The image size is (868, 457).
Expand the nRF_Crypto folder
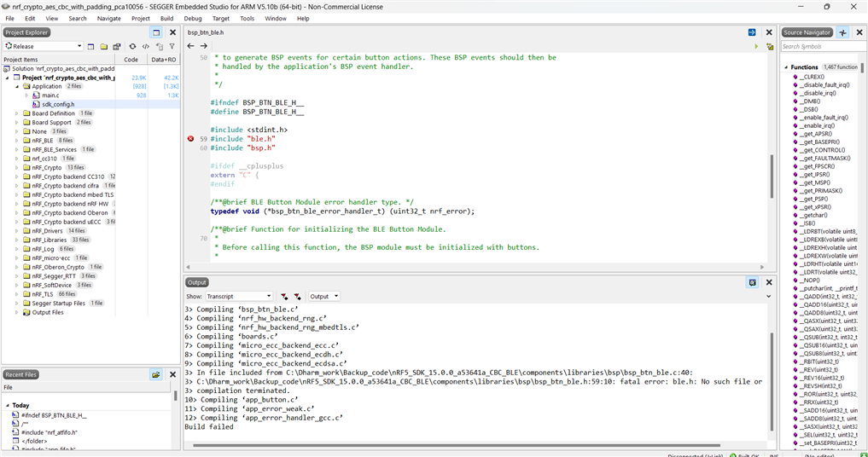[x=17, y=168]
